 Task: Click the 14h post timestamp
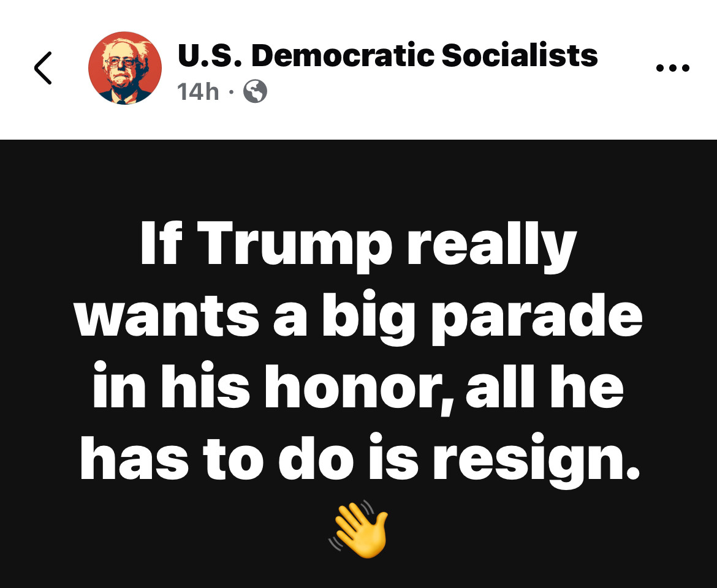[x=198, y=92]
